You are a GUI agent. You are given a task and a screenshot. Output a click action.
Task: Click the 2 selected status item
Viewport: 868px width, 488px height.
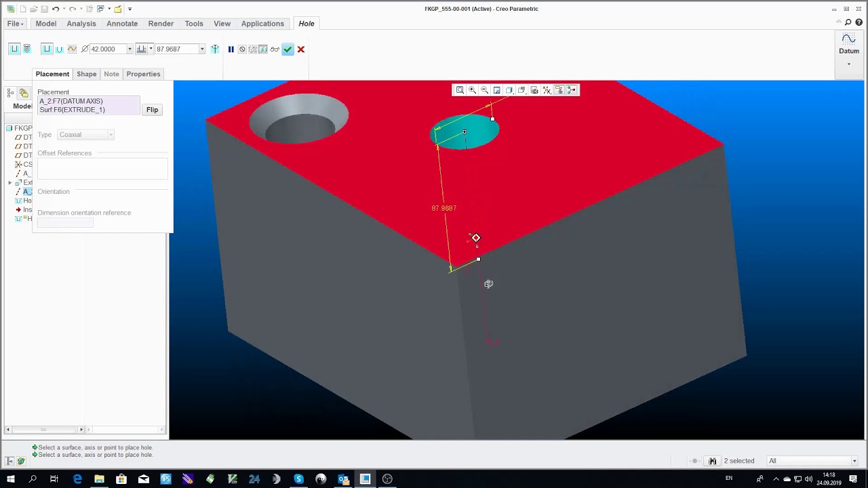tap(739, 461)
